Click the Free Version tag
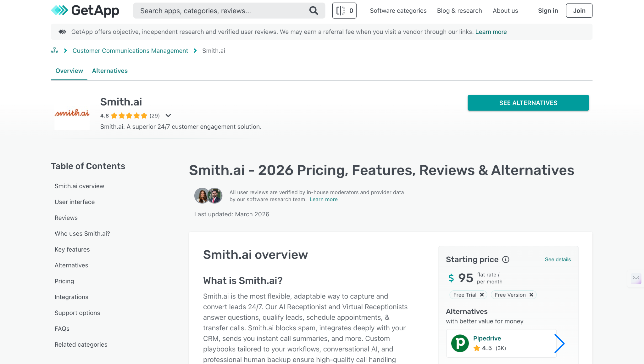Image resolution: width=644 pixels, height=364 pixels. pos(514,295)
